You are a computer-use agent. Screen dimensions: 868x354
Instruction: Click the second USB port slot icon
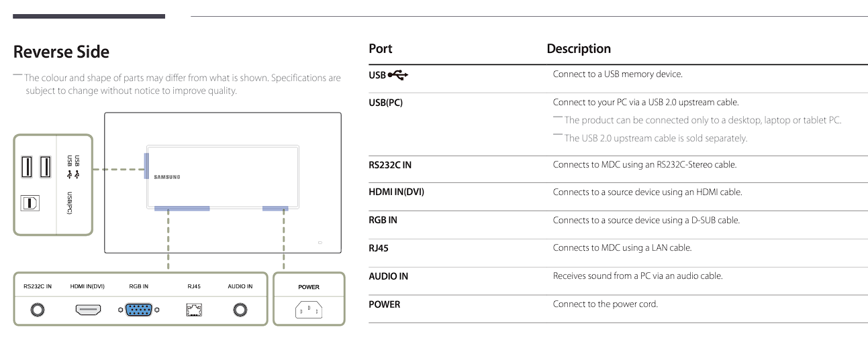(x=45, y=166)
